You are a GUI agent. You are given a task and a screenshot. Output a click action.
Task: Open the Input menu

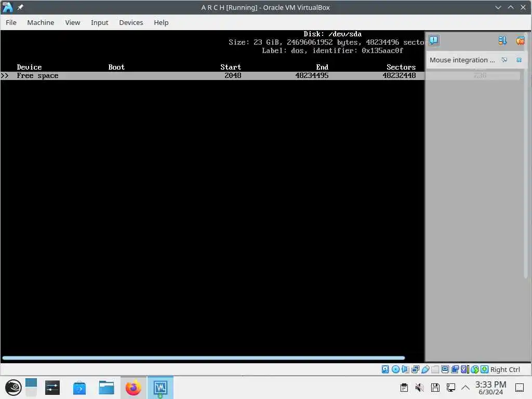pos(99,22)
